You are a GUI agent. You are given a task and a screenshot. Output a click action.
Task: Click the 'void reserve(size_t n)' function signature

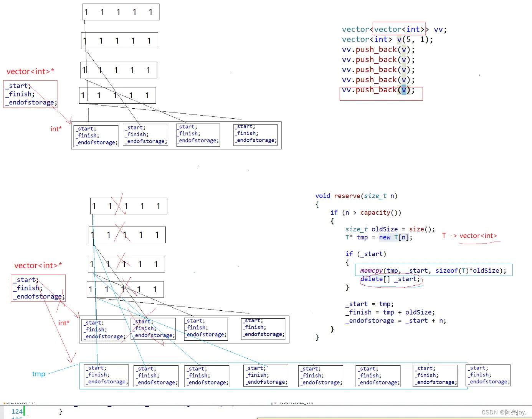coord(356,196)
